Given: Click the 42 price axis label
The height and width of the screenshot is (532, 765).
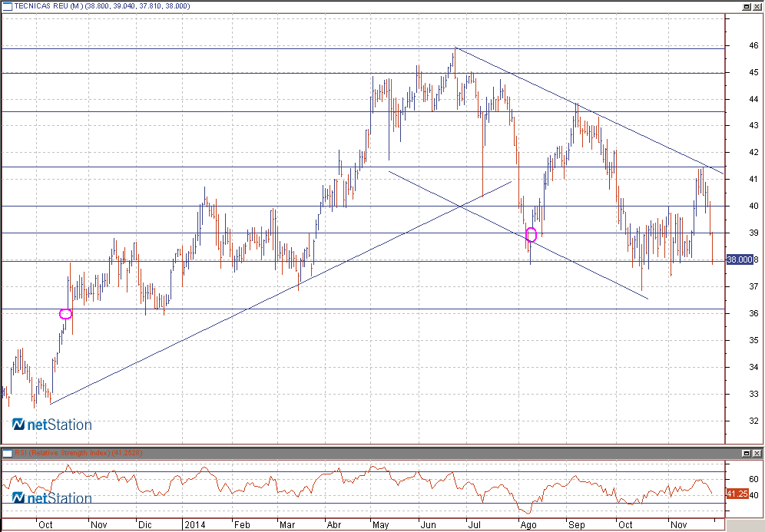Looking at the screenshot, I should (753, 153).
